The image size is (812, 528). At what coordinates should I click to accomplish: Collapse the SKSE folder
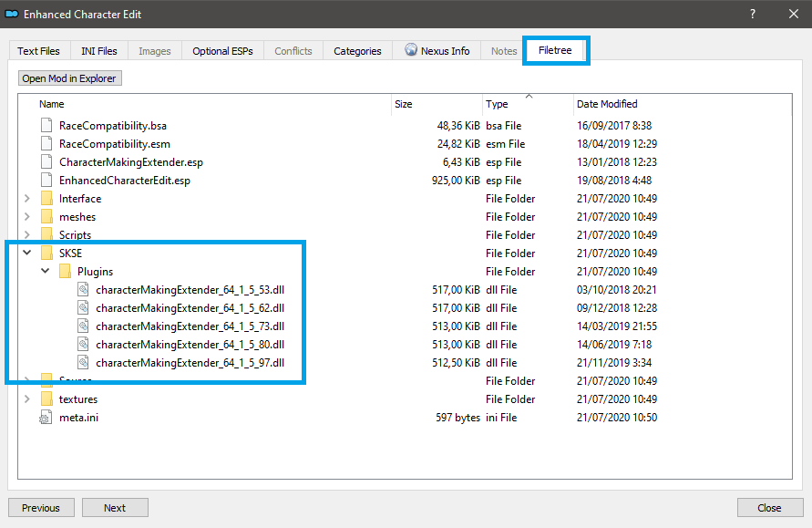coord(27,253)
